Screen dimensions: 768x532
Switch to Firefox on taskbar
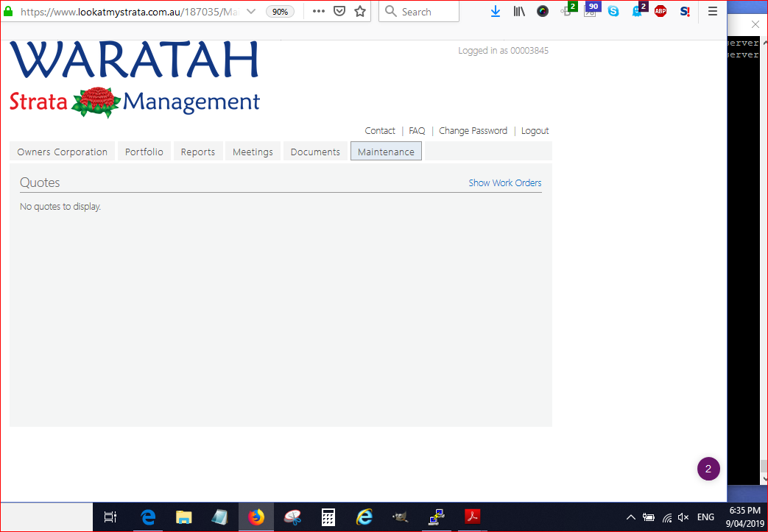(x=256, y=517)
